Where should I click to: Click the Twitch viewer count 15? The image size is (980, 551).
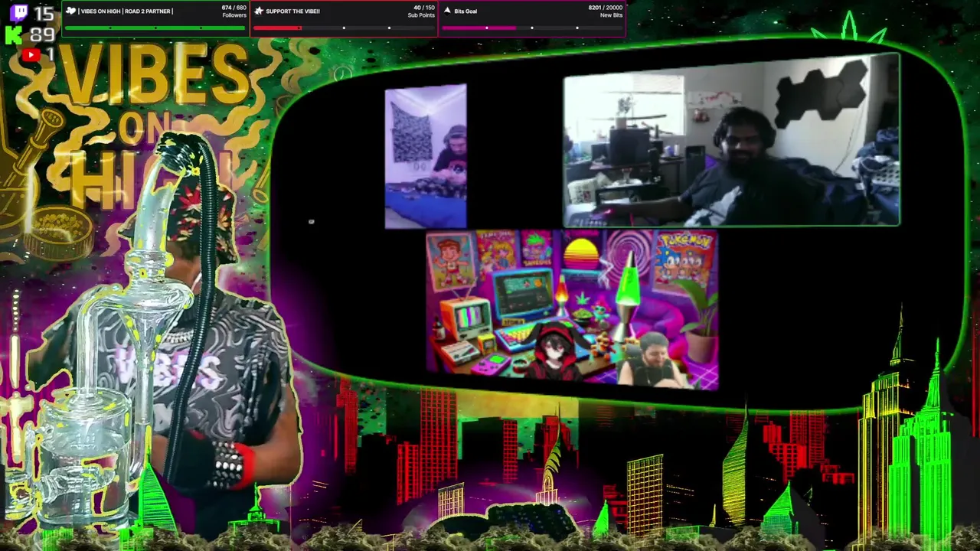coord(44,14)
